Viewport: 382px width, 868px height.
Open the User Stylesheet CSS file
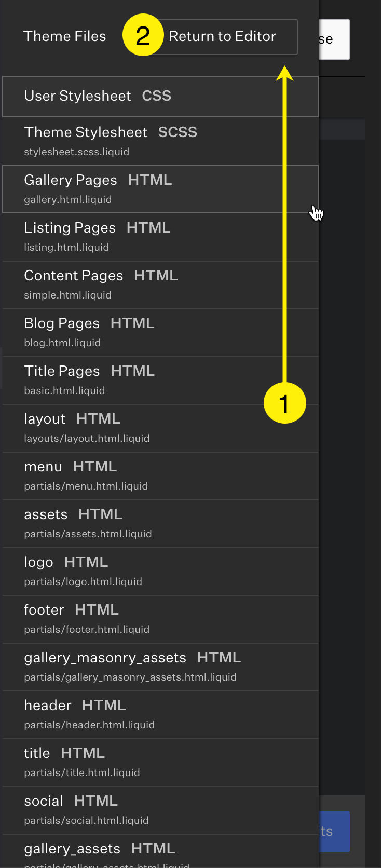pos(160,97)
